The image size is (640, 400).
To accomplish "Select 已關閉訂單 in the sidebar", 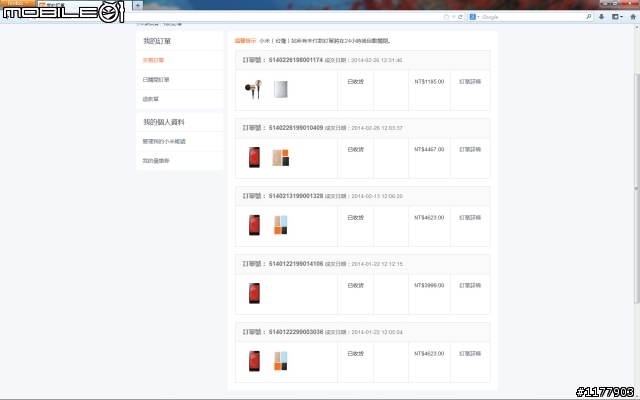I will click(156, 80).
